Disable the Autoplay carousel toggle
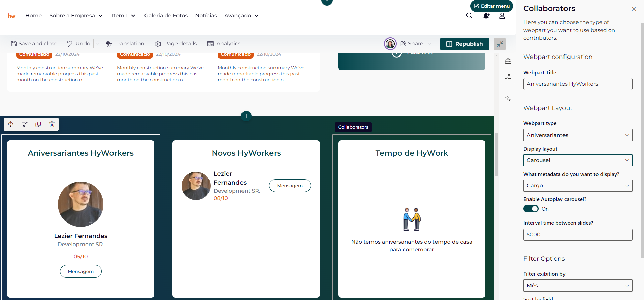The image size is (644, 300). tap(531, 209)
